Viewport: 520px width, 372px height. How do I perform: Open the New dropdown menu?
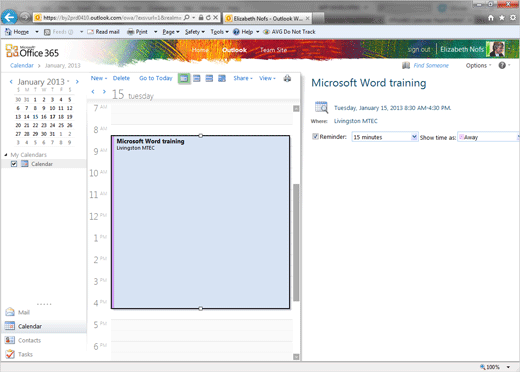click(99, 78)
